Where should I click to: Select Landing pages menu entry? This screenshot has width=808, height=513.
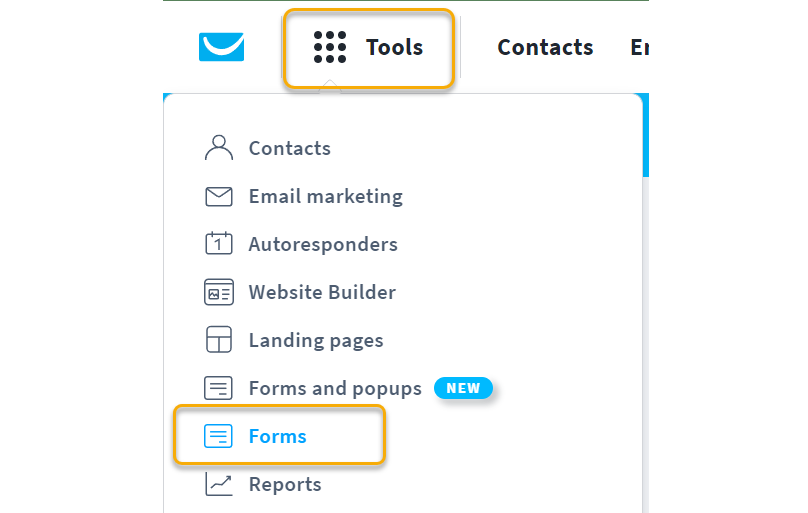point(316,340)
